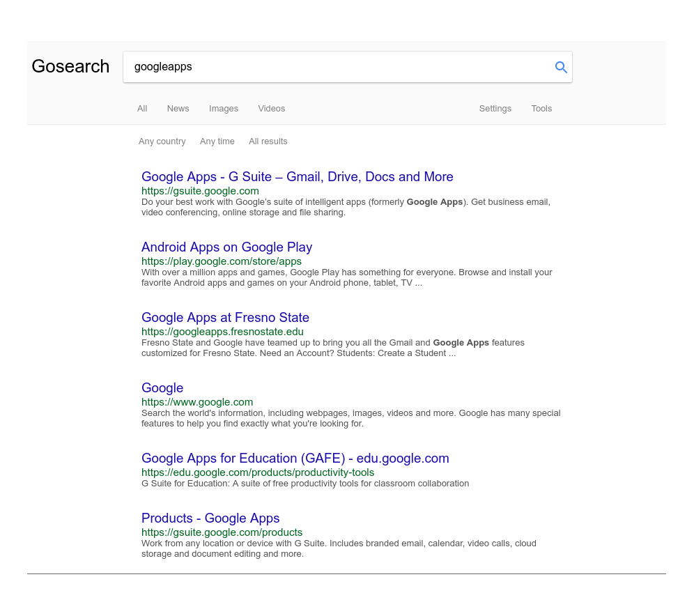
Task: Click the edu.google.com/products/productivity-tools URL
Action: (258, 472)
